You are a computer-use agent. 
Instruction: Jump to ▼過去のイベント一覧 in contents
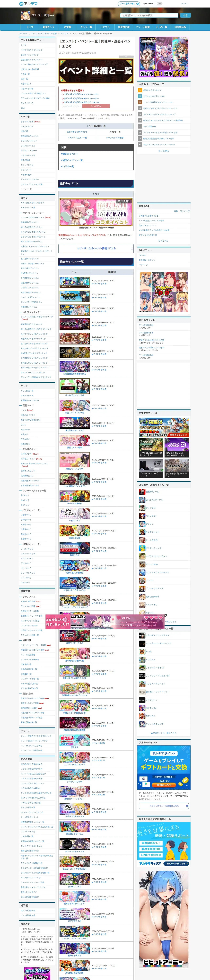(x=72, y=160)
